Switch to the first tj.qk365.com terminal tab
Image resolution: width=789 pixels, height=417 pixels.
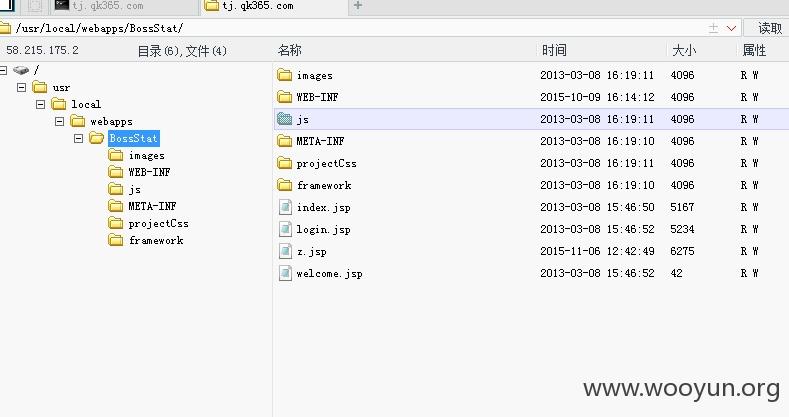[x=125, y=7]
